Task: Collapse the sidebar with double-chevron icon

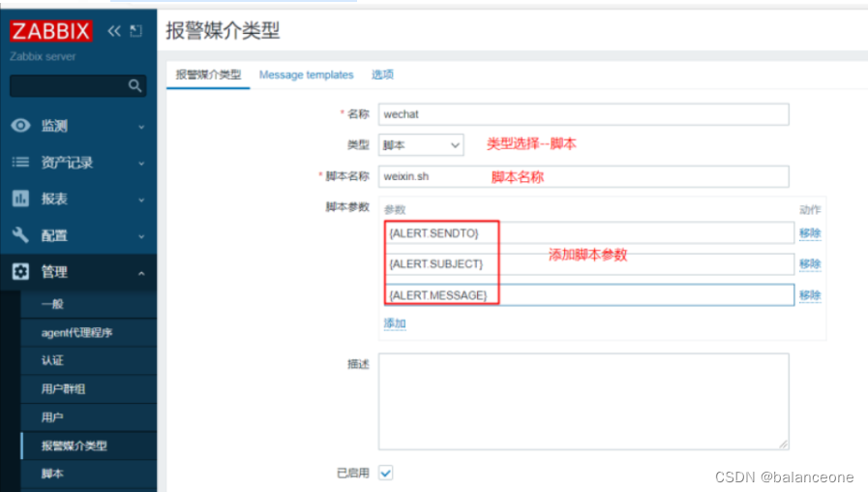Action: tap(114, 31)
